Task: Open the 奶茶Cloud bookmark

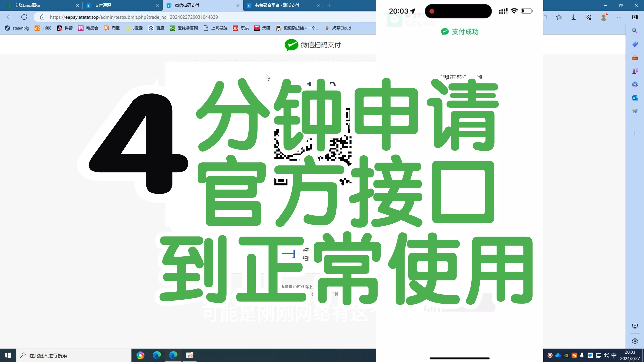Action: click(338, 28)
